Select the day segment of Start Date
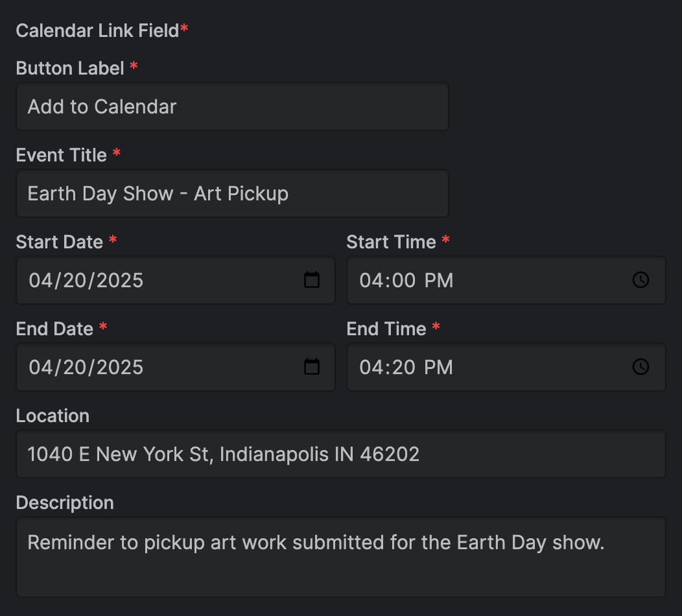 point(71,280)
